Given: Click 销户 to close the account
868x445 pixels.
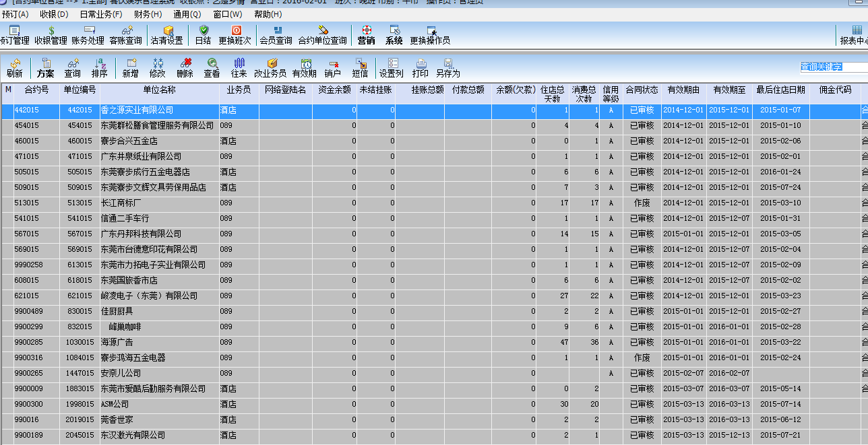Looking at the screenshot, I should click(333, 68).
